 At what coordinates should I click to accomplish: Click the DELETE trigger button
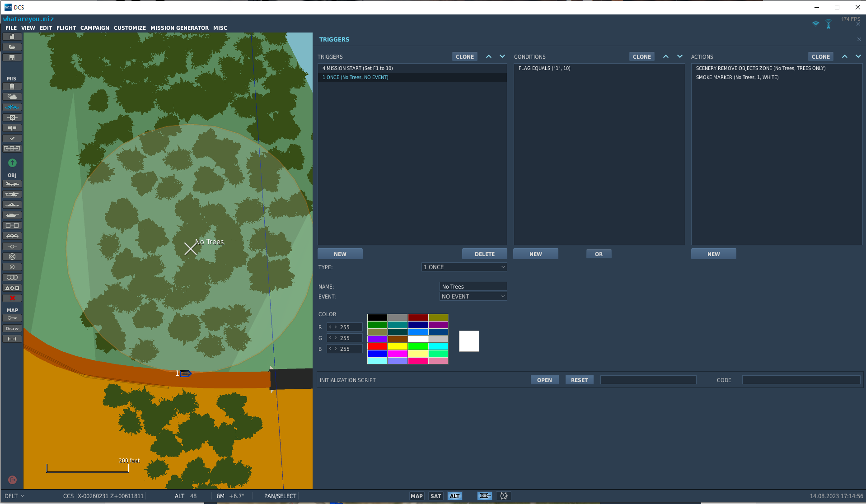pyautogui.click(x=484, y=254)
